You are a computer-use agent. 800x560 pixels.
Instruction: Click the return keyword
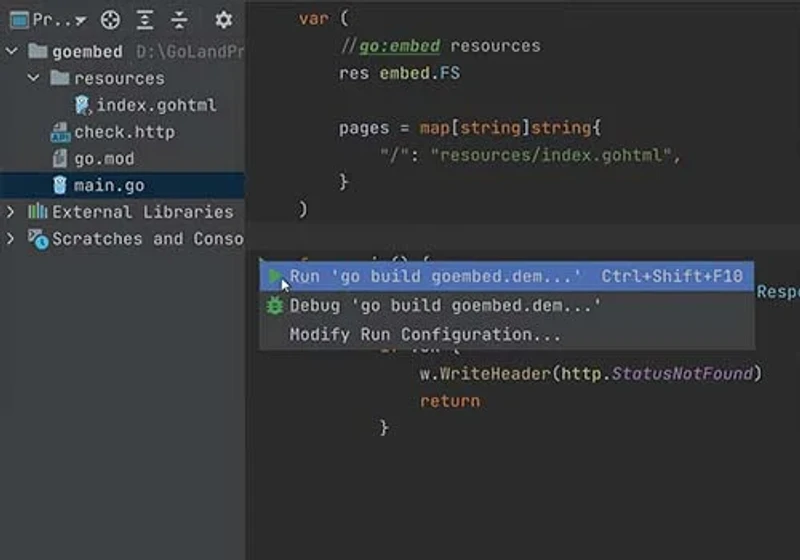pyautogui.click(x=450, y=401)
